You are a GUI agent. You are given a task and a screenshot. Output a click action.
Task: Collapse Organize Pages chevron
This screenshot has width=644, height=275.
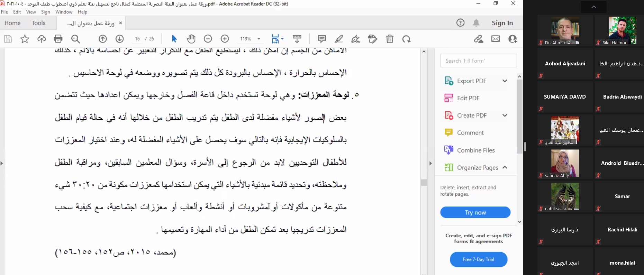pos(505,167)
